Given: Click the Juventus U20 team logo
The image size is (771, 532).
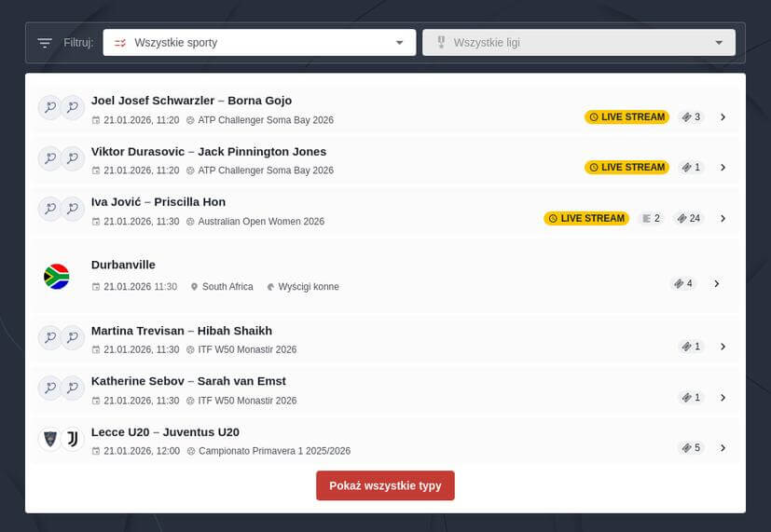Looking at the screenshot, I should [73, 439].
